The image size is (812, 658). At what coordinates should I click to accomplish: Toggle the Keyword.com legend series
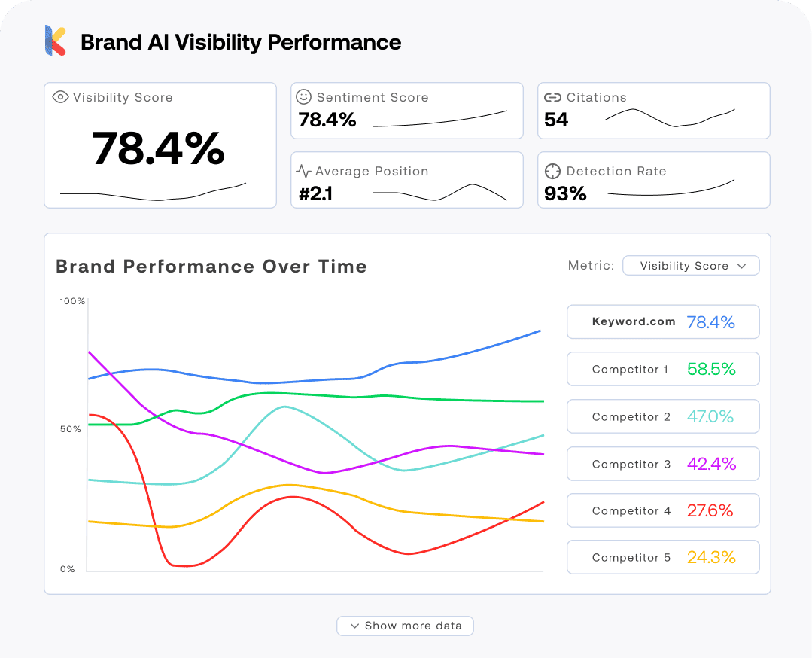(x=663, y=322)
